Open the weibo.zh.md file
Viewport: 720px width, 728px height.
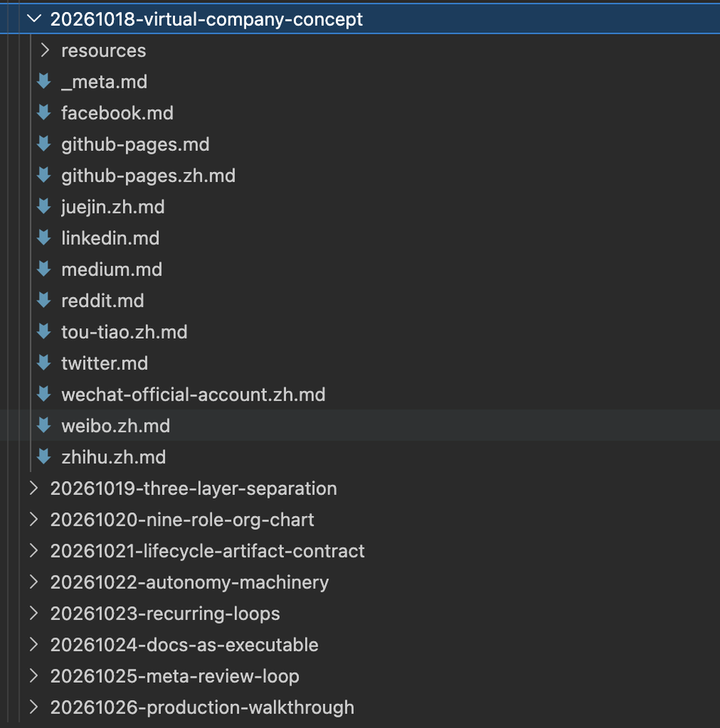(115, 425)
